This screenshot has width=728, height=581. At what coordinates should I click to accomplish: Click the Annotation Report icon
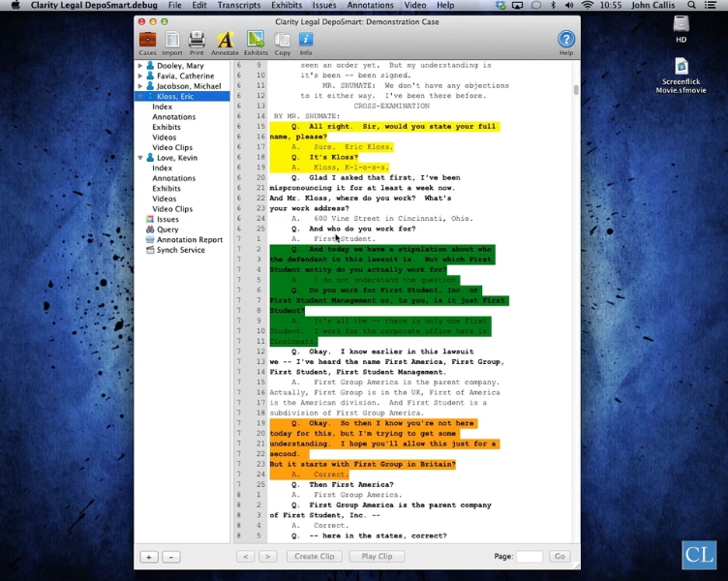click(150, 239)
